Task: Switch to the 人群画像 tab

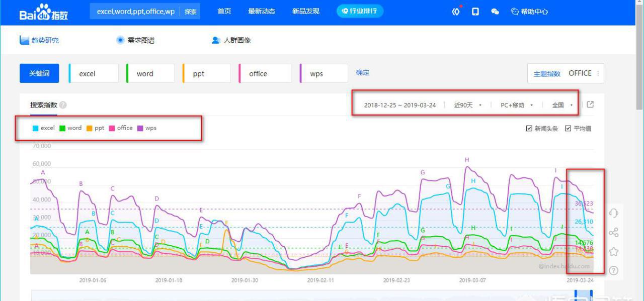Action: coord(231,40)
